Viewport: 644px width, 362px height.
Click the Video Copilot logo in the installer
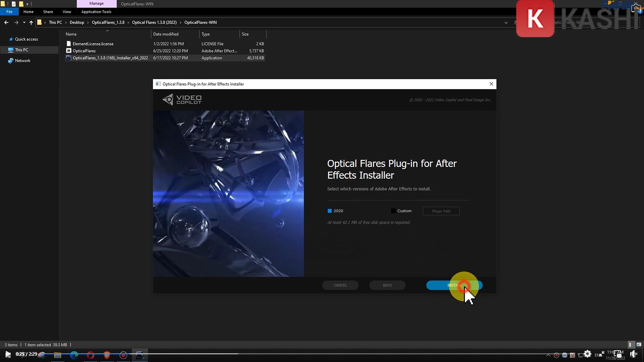pos(182,100)
